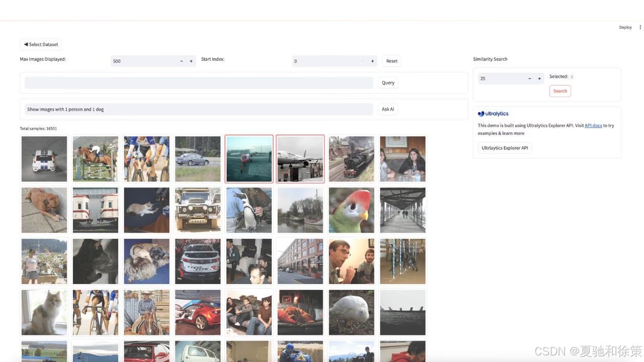Screen dimensions: 644x362
Task: Click the Similarity Search heading
Action: 490,59
